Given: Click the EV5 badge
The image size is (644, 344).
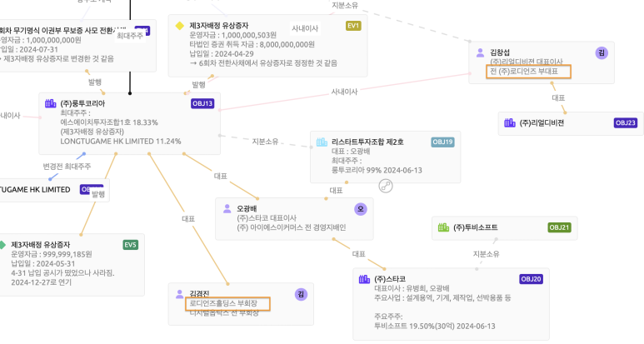Looking at the screenshot, I should tap(131, 245).
